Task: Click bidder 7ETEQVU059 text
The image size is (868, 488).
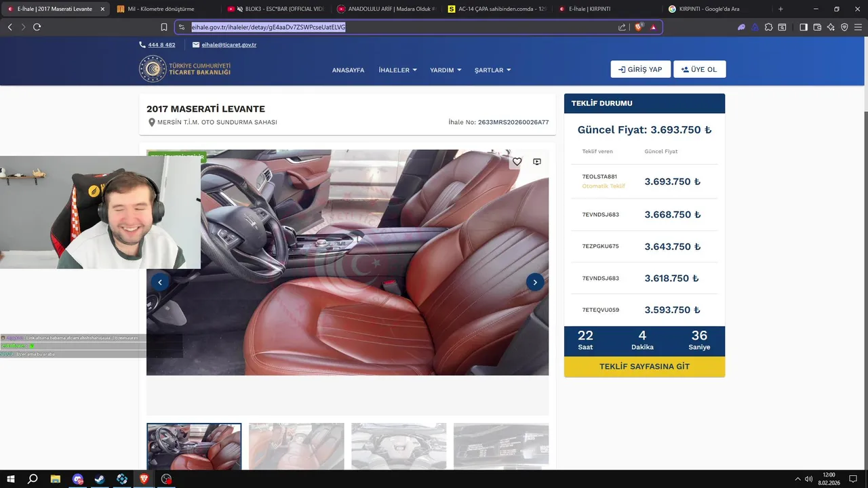Action: pyautogui.click(x=600, y=310)
